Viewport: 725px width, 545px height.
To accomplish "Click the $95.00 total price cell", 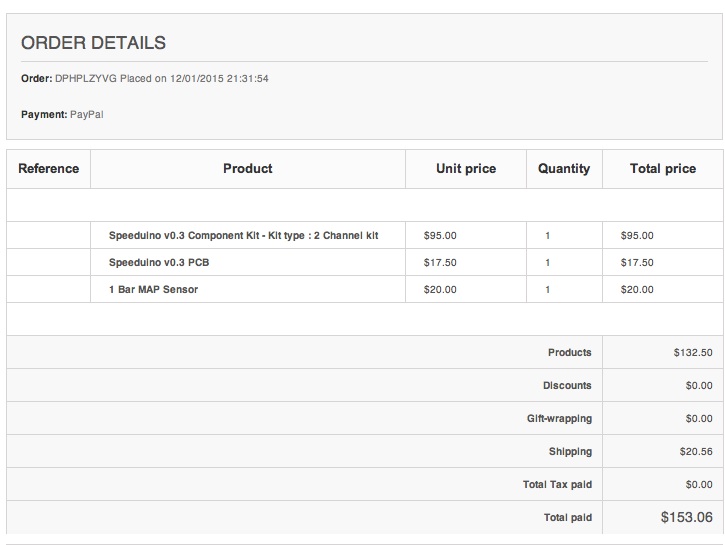I will point(637,236).
